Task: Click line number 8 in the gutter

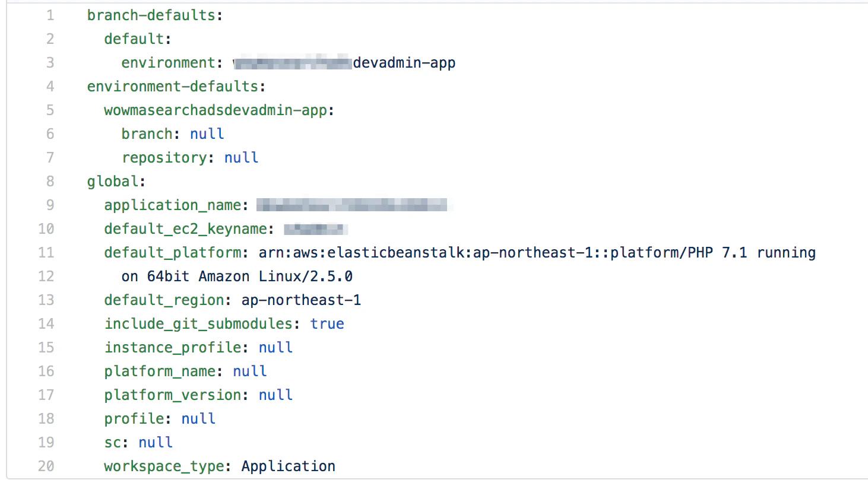Action: (x=50, y=182)
